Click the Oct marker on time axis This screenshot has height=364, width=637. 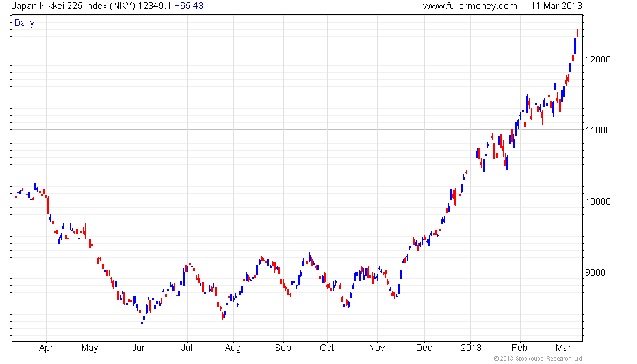[327, 348]
